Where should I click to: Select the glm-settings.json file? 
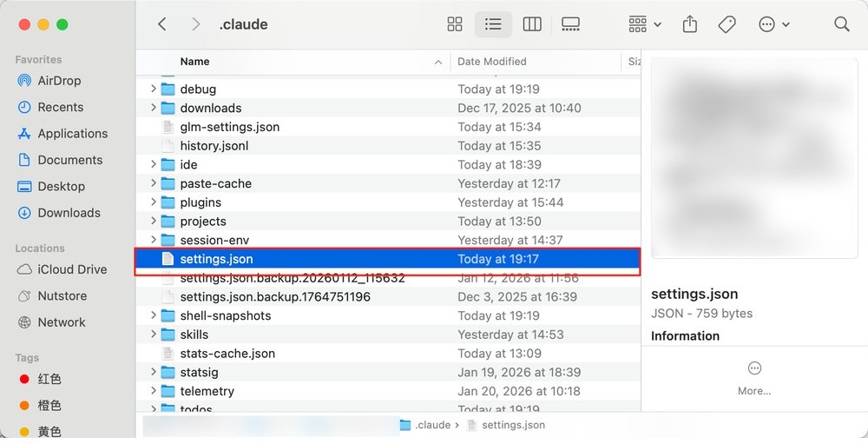click(x=229, y=127)
